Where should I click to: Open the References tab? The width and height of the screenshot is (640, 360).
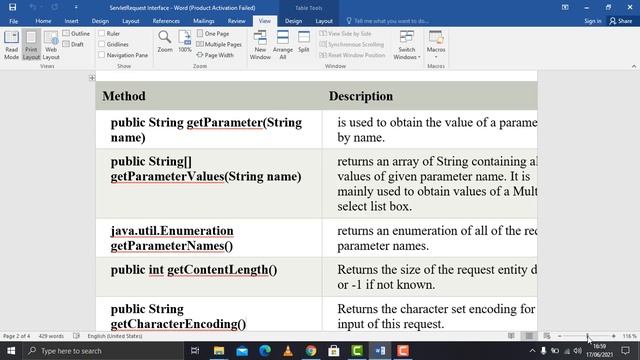(166, 21)
